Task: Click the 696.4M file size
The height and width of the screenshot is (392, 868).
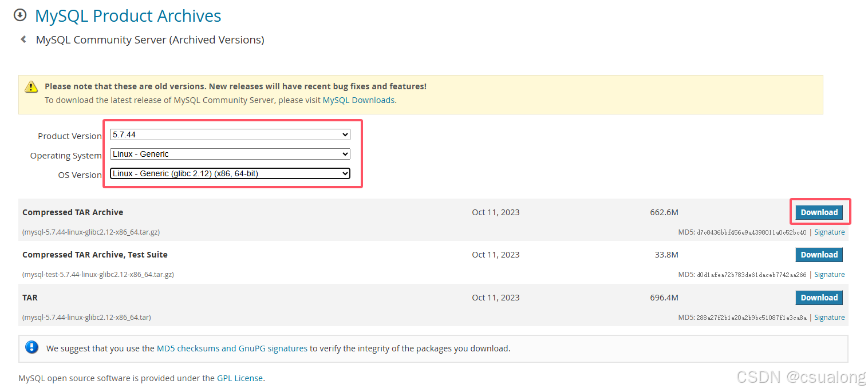Action: click(664, 298)
